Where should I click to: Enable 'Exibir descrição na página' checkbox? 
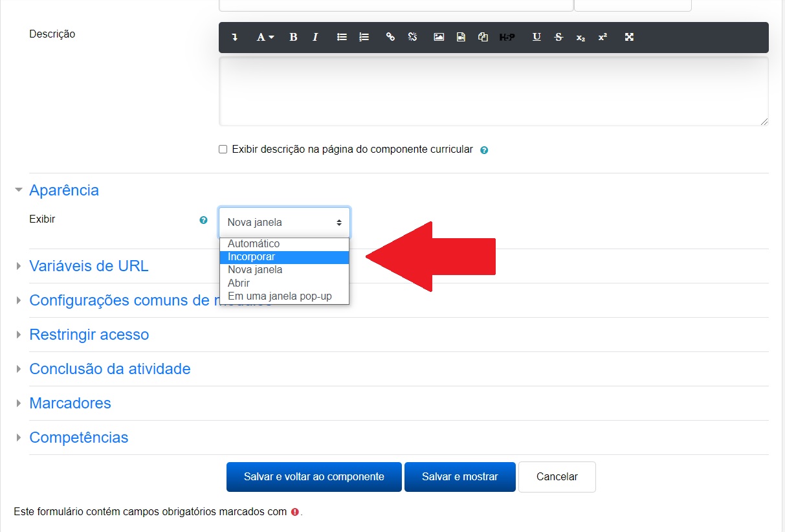[x=223, y=150]
